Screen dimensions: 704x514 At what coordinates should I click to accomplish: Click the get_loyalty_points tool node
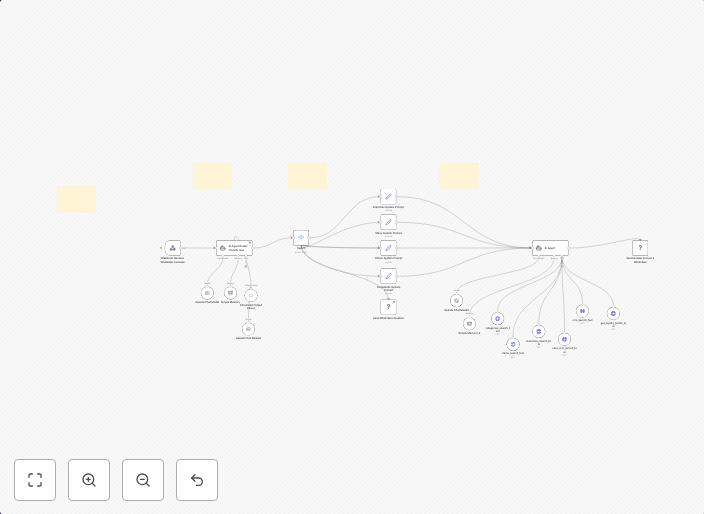(613, 313)
